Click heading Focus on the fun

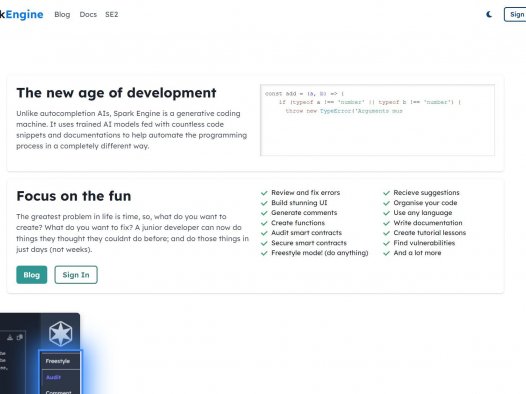click(x=74, y=196)
